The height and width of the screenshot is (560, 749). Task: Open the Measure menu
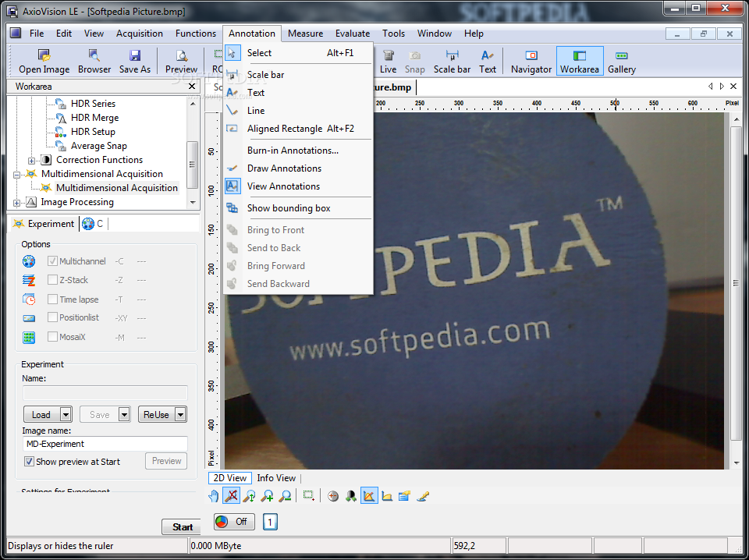305,34
